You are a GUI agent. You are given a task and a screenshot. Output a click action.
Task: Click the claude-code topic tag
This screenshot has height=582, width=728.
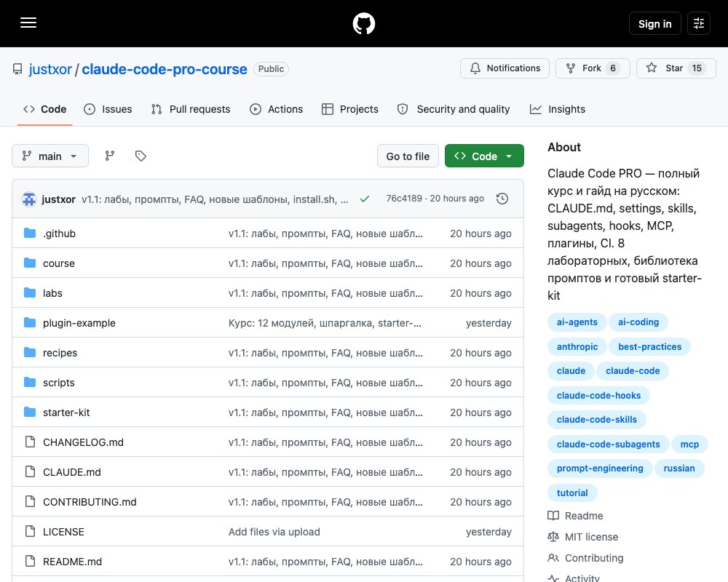[x=633, y=371]
